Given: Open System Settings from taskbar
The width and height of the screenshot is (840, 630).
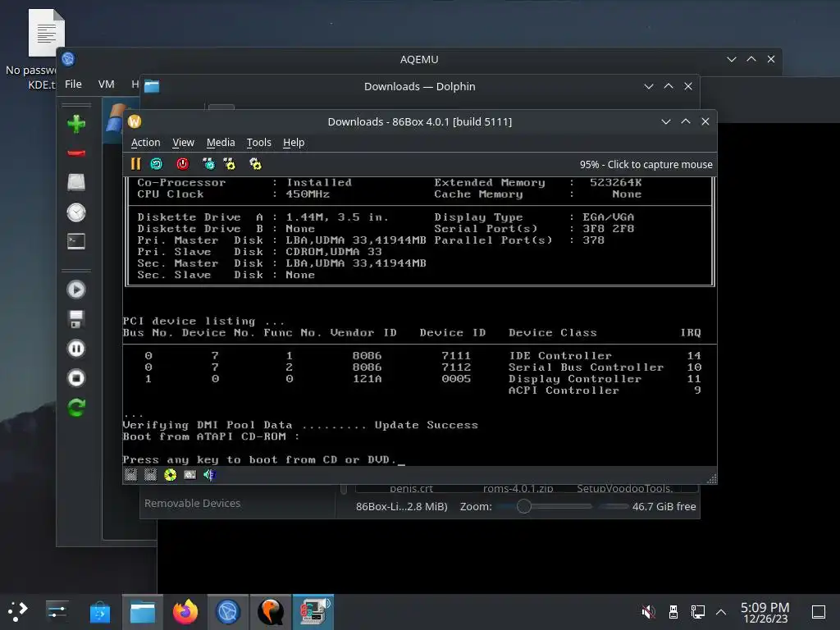Looking at the screenshot, I should click(x=57, y=611).
